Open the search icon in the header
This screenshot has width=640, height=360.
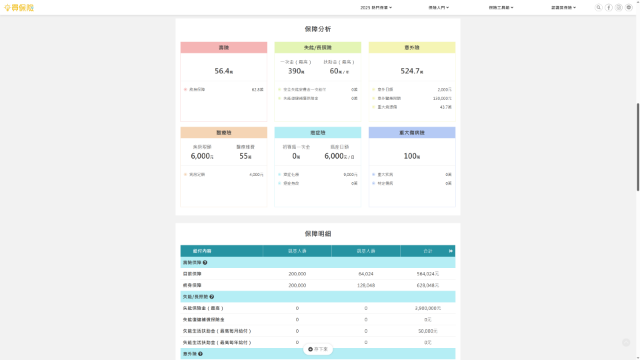[598, 7]
